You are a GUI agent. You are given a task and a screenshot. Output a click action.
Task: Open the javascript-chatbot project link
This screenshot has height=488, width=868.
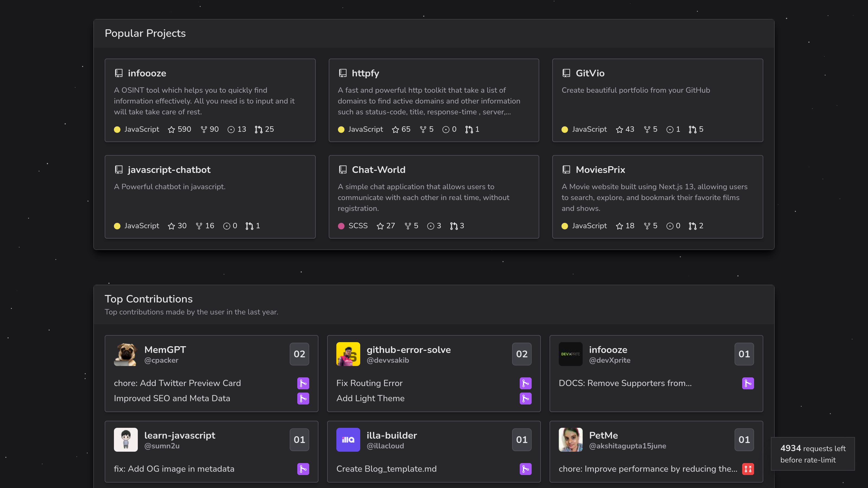(169, 170)
